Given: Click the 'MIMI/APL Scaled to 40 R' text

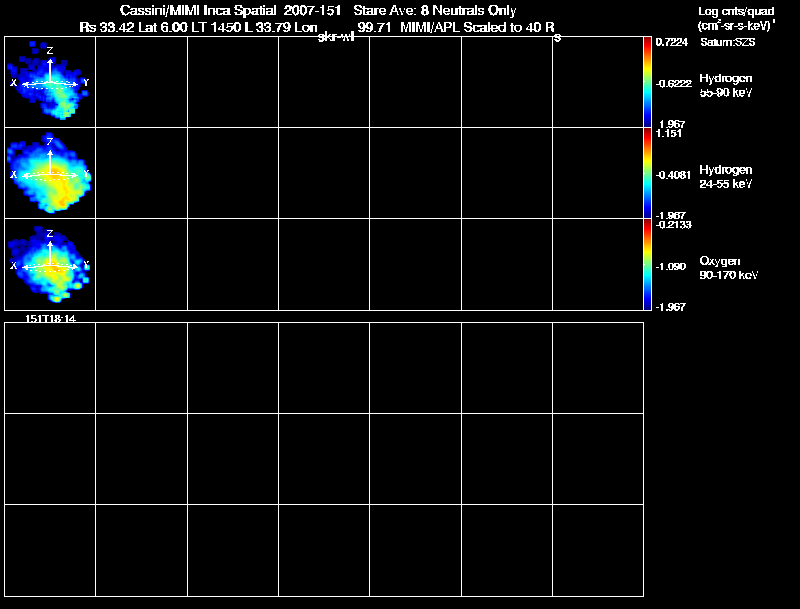Looking at the screenshot, I should pyautogui.click(x=477, y=27).
